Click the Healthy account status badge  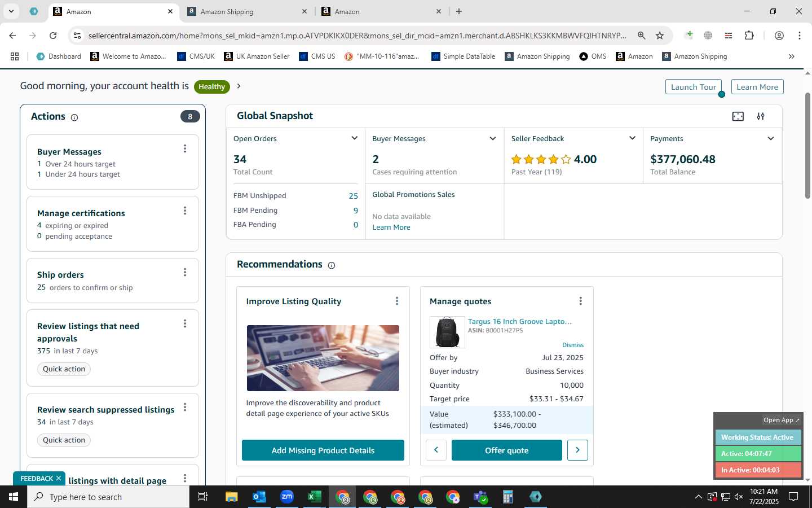point(212,86)
